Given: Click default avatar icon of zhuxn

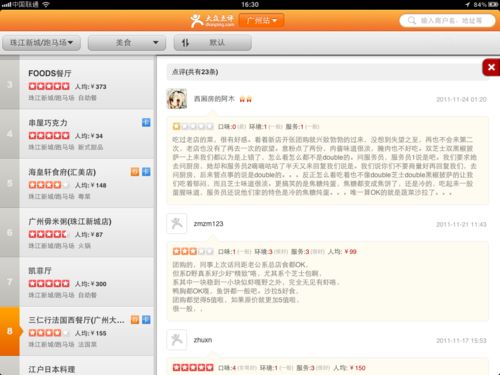Looking at the screenshot, I should pyautogui.click(x=177, y=340).
